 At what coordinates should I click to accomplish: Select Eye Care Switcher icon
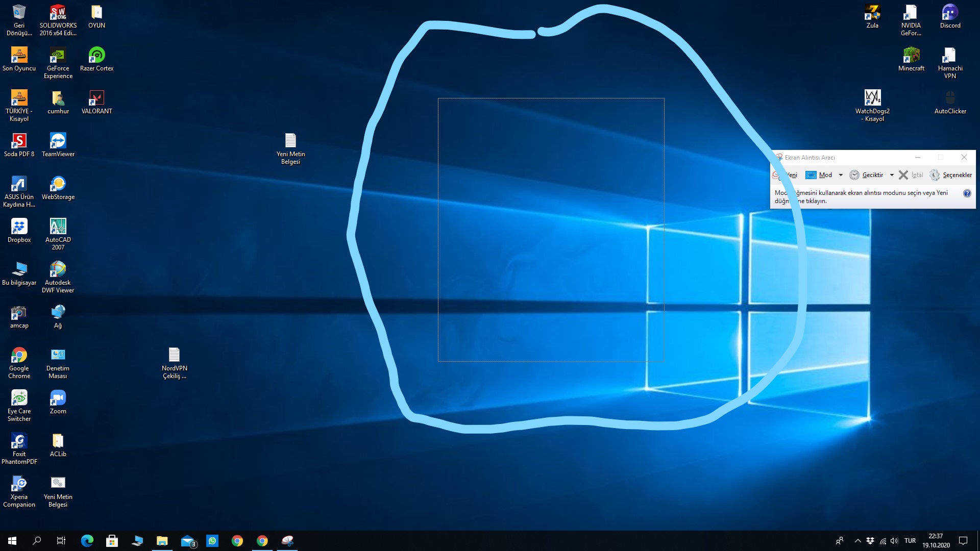point(19,406)
